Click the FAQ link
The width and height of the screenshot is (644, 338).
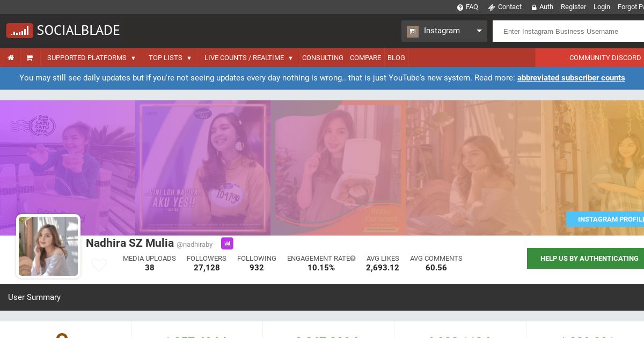[472, 7]
